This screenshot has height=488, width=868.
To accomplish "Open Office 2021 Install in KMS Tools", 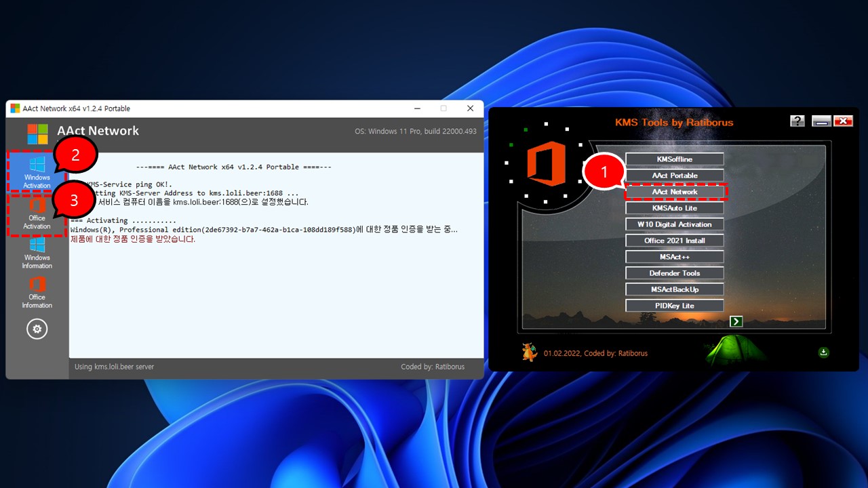I will 675,241.
